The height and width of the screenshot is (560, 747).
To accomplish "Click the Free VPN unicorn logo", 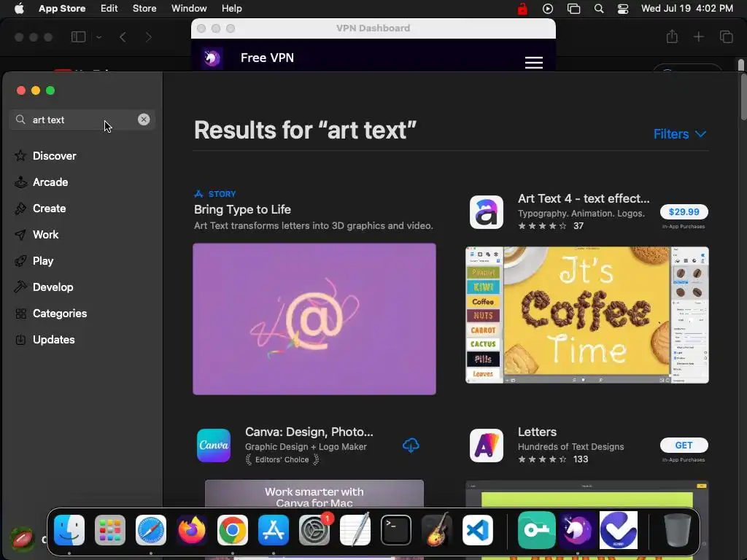I will click(212, 58).
